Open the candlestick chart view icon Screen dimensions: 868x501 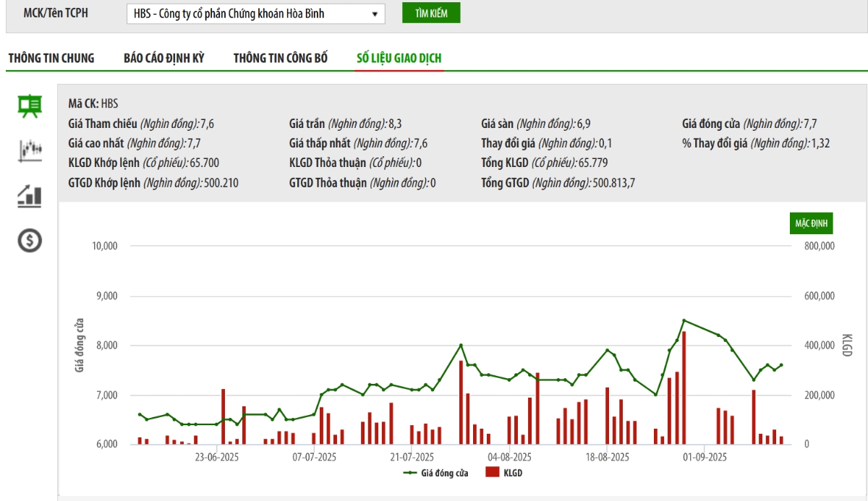[30, 150]
